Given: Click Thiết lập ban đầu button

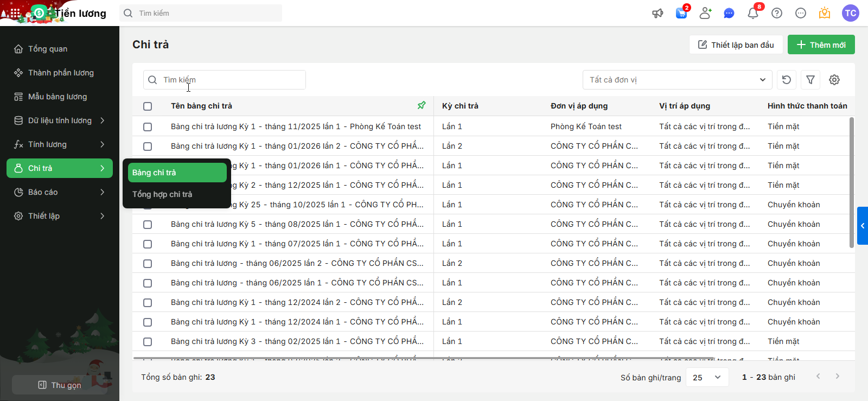Looking at the screenshot, I should 736,44.
